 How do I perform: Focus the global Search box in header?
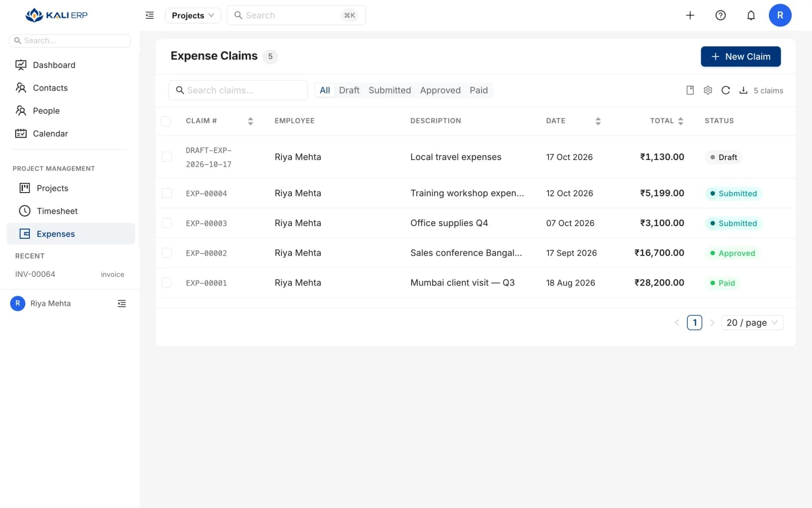coord(296,15)
